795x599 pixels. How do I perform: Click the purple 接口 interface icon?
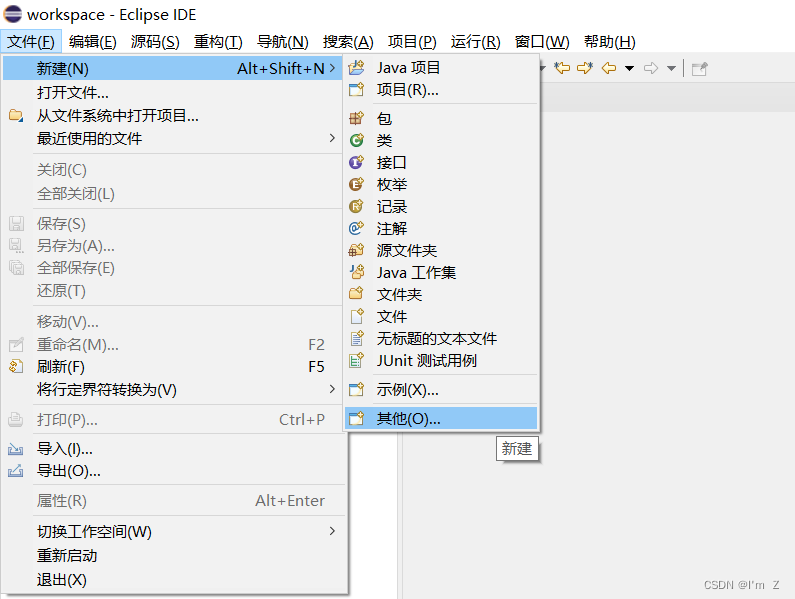point(356,162)
